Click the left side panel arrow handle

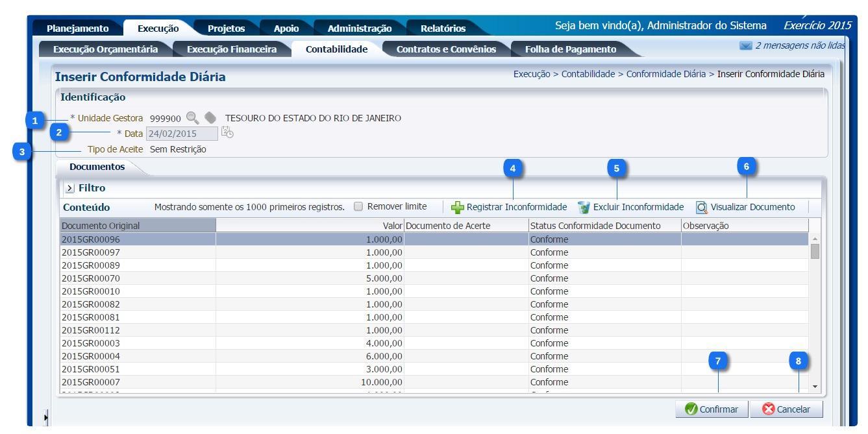tap(45, 416)
